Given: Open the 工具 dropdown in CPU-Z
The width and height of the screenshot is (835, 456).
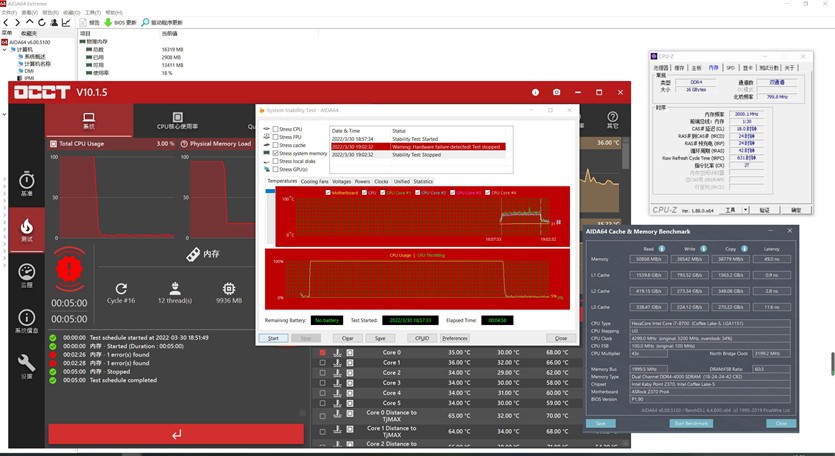Looking at the screenshot, I should coord(733,210).
